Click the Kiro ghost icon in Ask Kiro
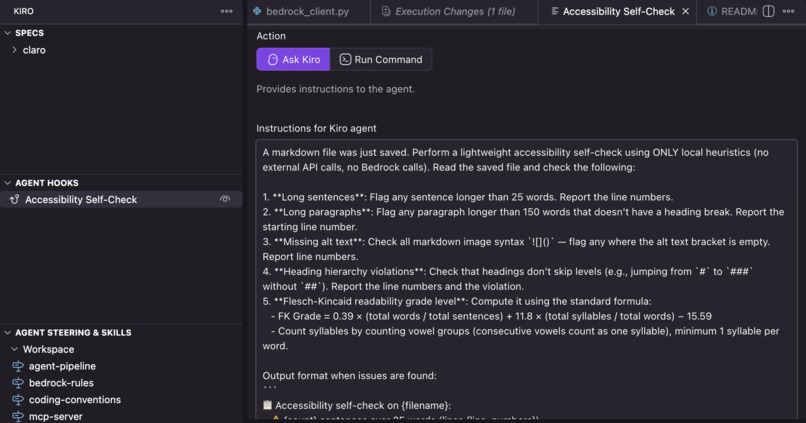This screenshot has width=806, height=423. click(x=273, y=60)
